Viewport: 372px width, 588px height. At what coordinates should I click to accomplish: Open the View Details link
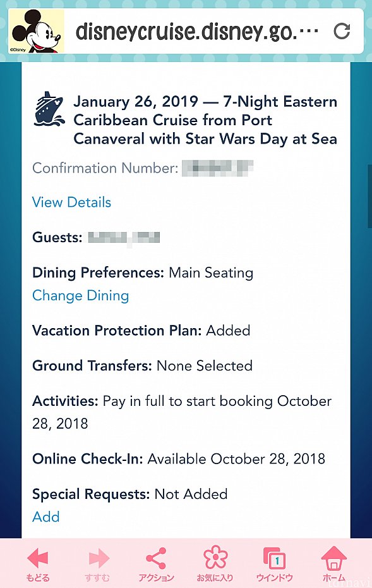71,202
